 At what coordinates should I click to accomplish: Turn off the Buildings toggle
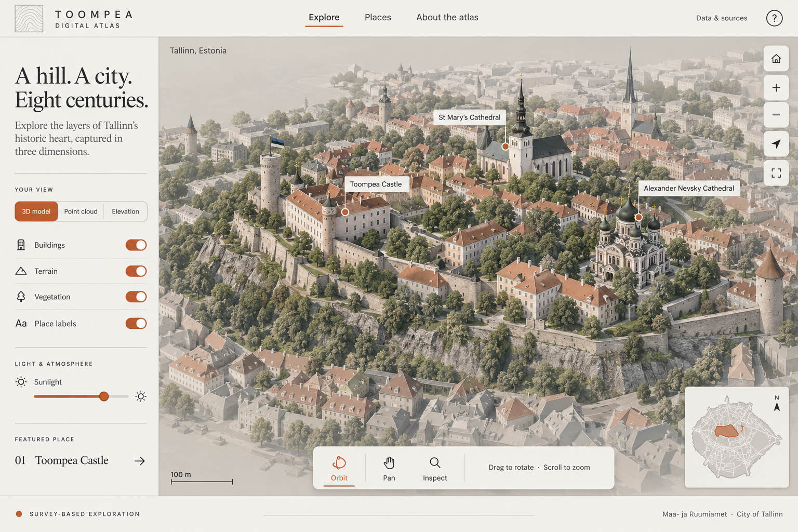coord(136,245)
